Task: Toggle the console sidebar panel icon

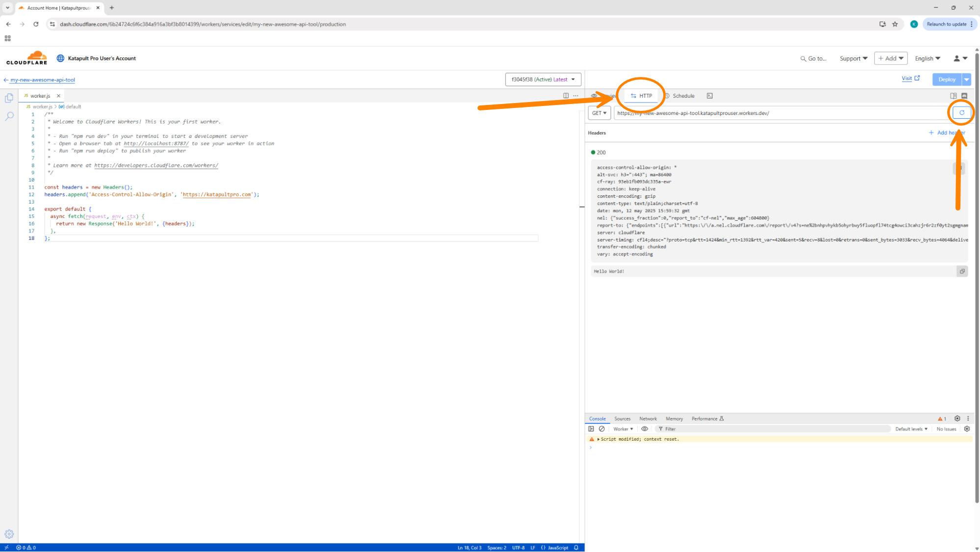Action: 591,429
